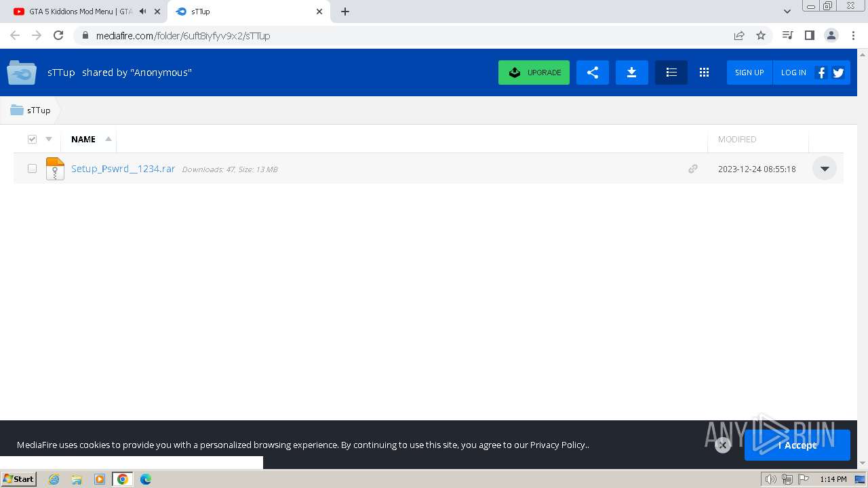Bookmark this page with star icon
Image resolution: width=868 pixels, height=488 pixels.
[x=761, y=35]
